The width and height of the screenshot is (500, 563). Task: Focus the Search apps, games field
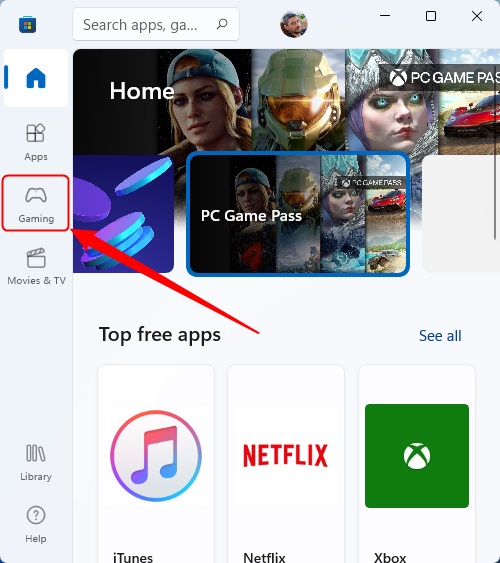[x=156, y=24]
